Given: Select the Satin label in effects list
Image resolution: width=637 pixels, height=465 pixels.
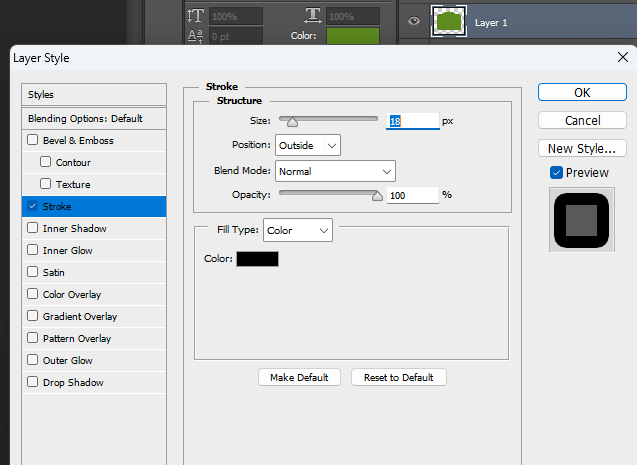Looking at the screenshot, I should [x=54, y=273].
